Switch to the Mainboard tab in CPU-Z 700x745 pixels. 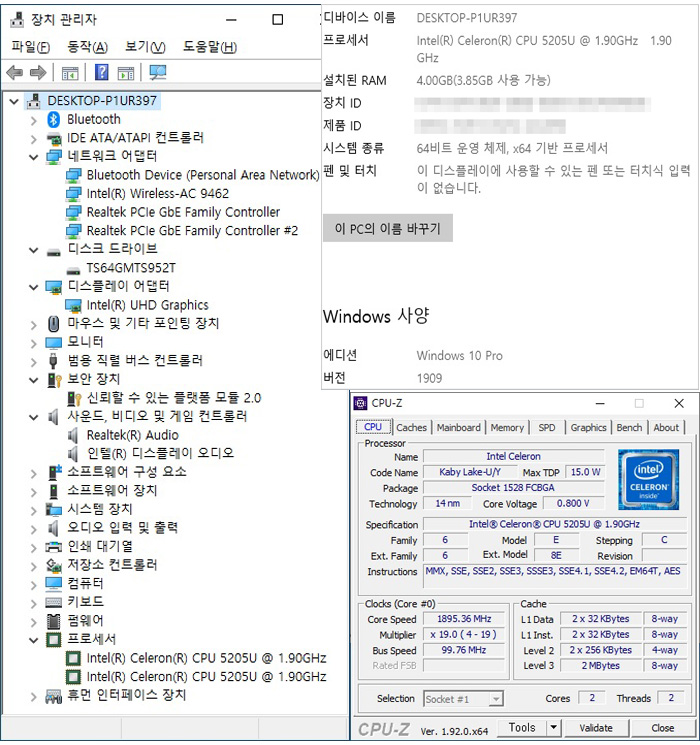pos(459,427)
